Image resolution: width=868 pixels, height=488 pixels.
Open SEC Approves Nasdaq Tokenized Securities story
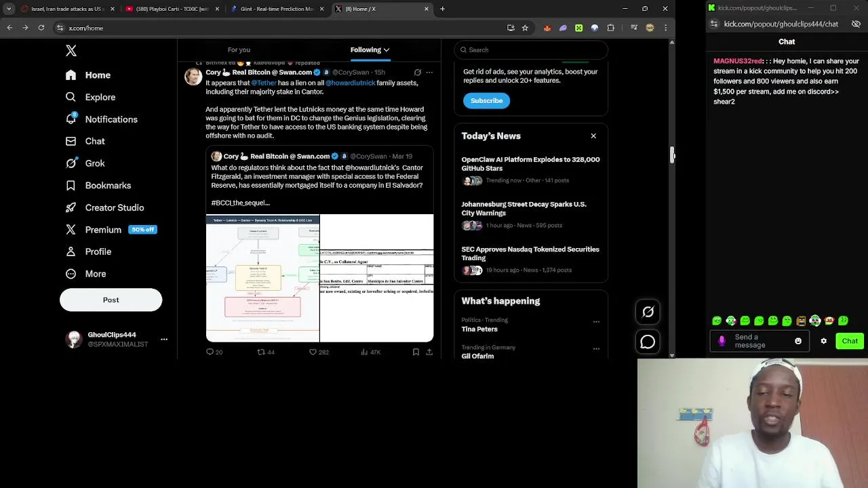coord(530,253)
